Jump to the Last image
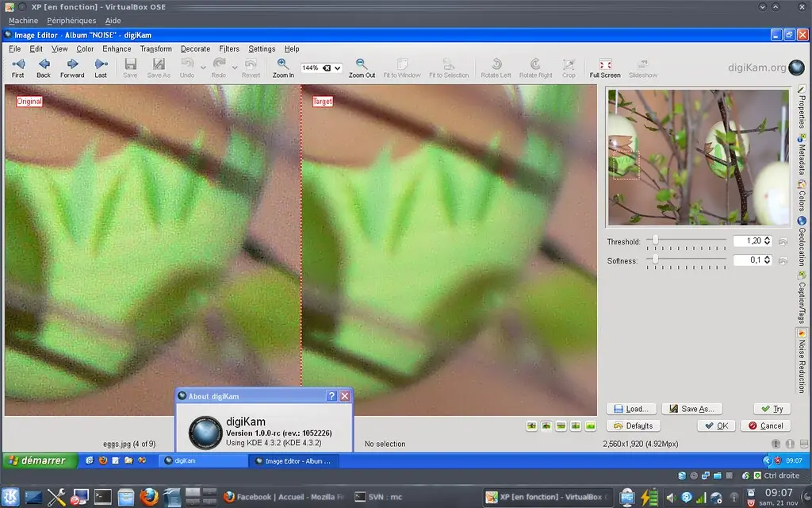812x508 pixels. pyautogui.click(x=101, y=64)
